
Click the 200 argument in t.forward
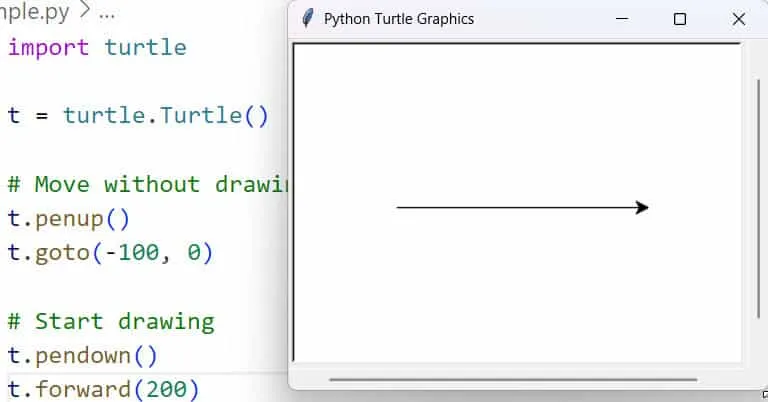(x=166, y=389)
